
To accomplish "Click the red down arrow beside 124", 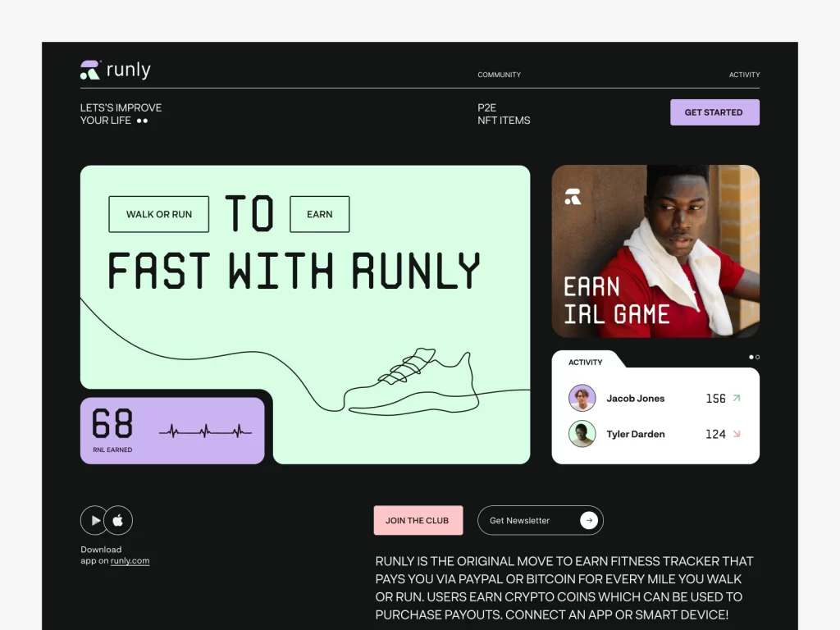I will [736, 434].
